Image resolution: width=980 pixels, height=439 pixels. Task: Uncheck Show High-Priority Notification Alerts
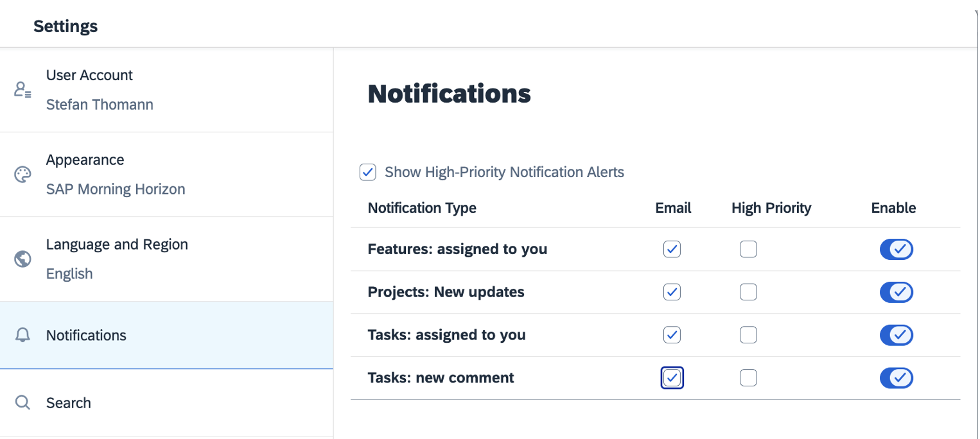(x=367, y=172)
